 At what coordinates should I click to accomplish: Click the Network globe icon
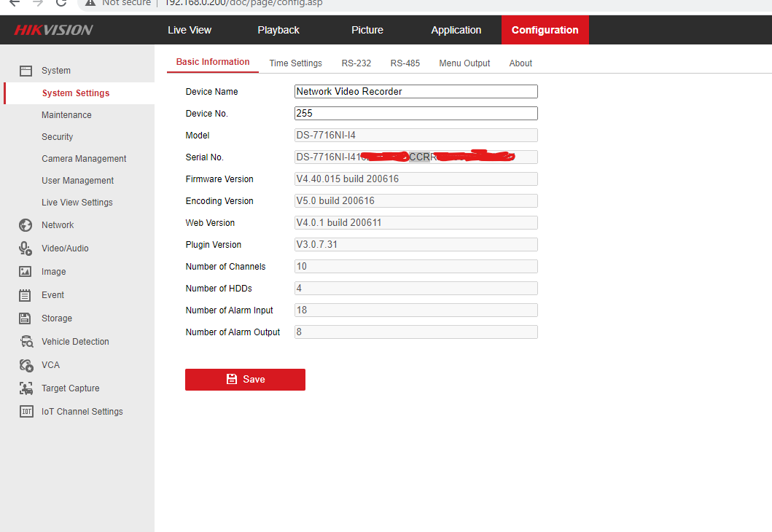pos(26,225)
